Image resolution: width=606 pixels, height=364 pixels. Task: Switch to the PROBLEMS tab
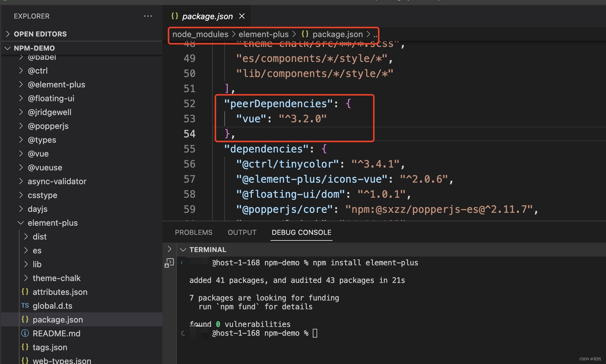(x=194, y=232)
